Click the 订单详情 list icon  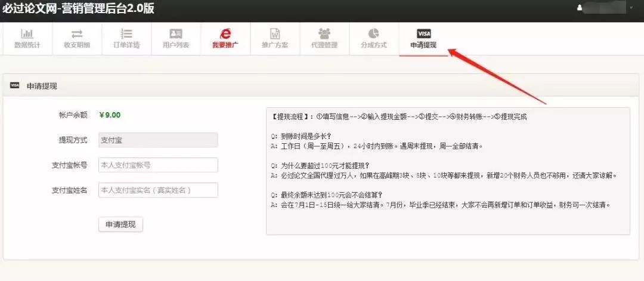pyautogui.click(x=126, y=33)
